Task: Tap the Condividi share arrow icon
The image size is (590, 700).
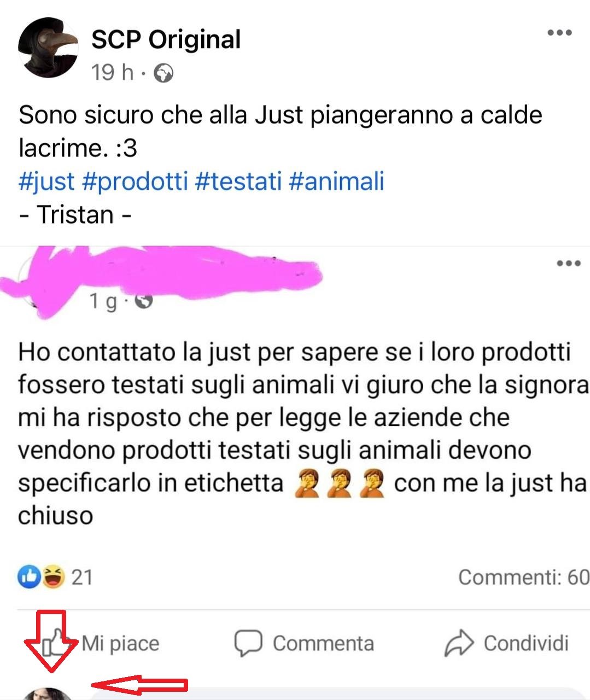Action: point(458,643)
